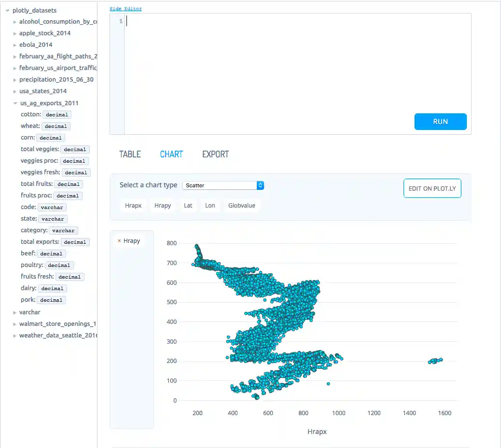The image size is (501, 448).
Task: Click EDIT ON PLOT.LY
Action: coord(432,189)
